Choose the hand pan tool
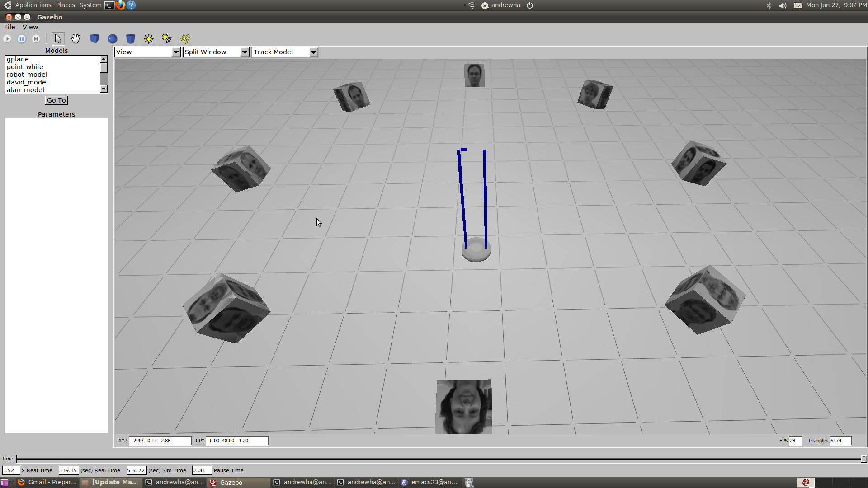The width and height of the screenshot is (868, 488). click(75, 38)
